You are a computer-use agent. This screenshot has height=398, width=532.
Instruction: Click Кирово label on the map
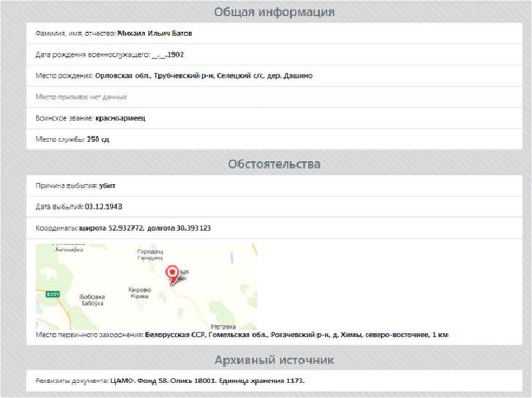(139, 290)
